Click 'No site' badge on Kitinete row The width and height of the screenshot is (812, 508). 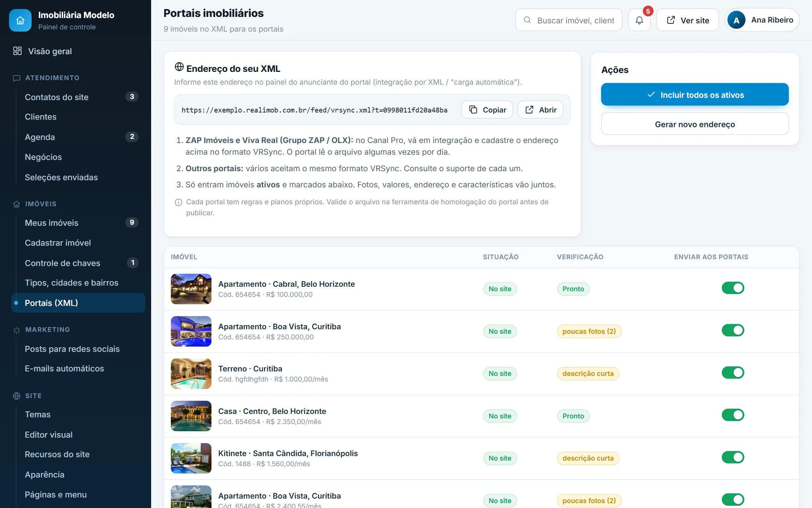[x=500, y=458]
